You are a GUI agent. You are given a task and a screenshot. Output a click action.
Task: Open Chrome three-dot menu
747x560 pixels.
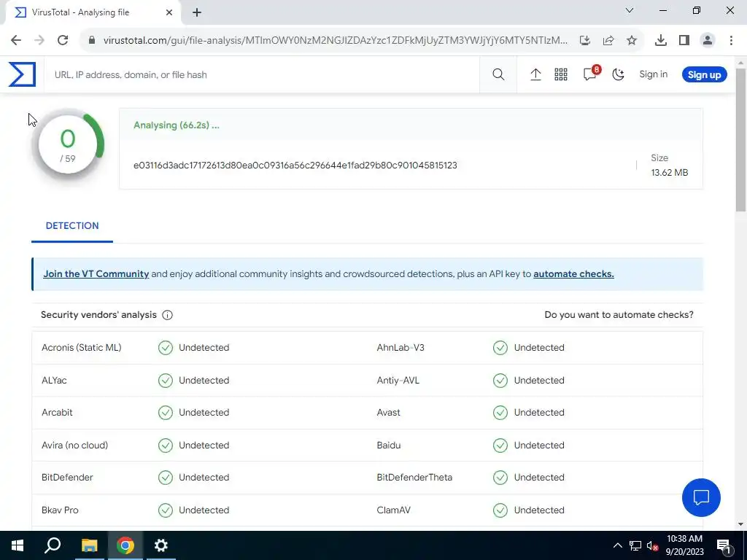click(731, 40)
